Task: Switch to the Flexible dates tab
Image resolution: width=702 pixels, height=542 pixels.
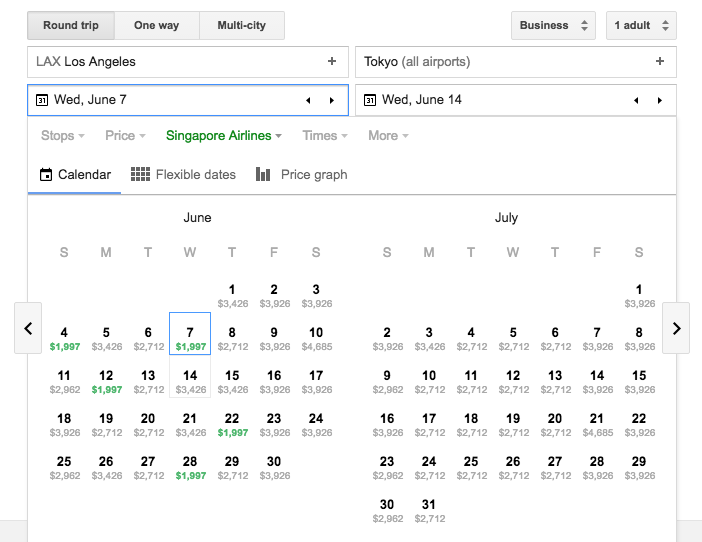Action: (x=184, y=174)
